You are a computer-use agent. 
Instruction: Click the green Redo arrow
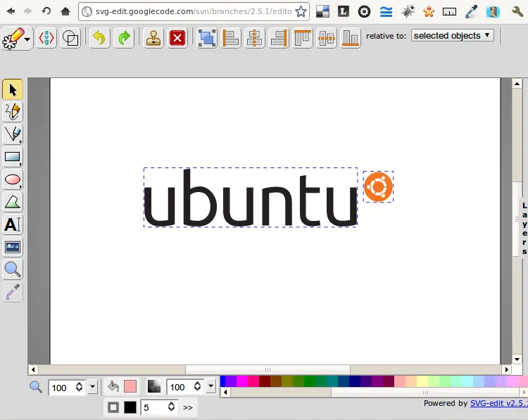tap(124, 38)
